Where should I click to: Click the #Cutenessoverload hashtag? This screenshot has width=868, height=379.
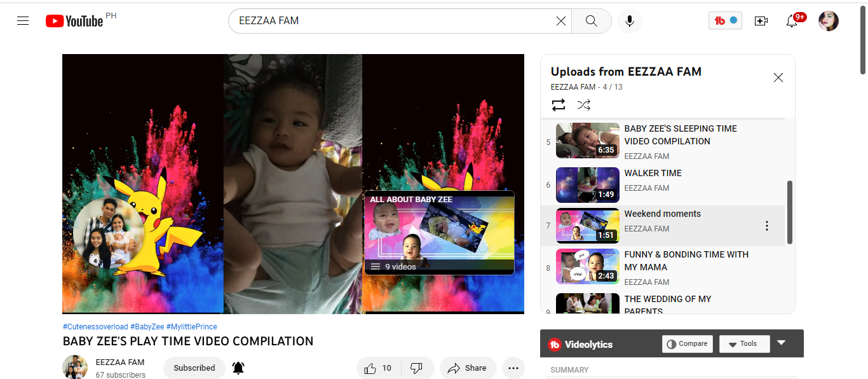(95, 327)
